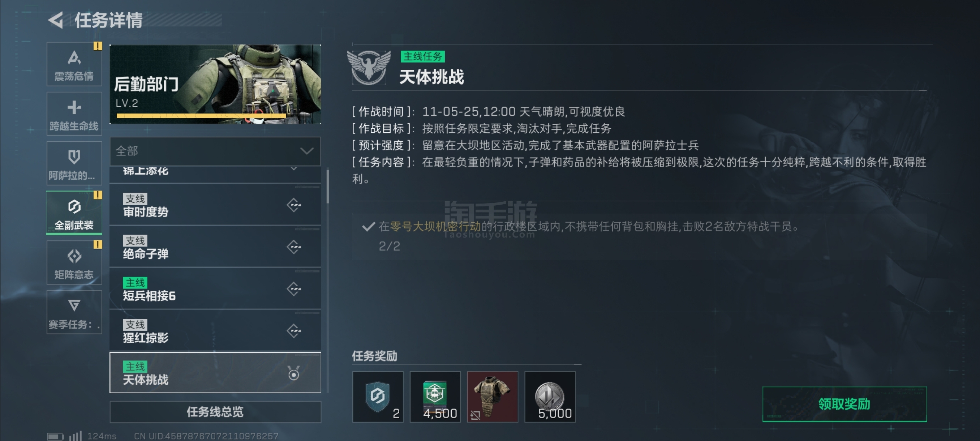The width and height of the screenshot is (980, 441).
Task: View the 4,500 helicopter card reward
Action: tap(435, 397)
